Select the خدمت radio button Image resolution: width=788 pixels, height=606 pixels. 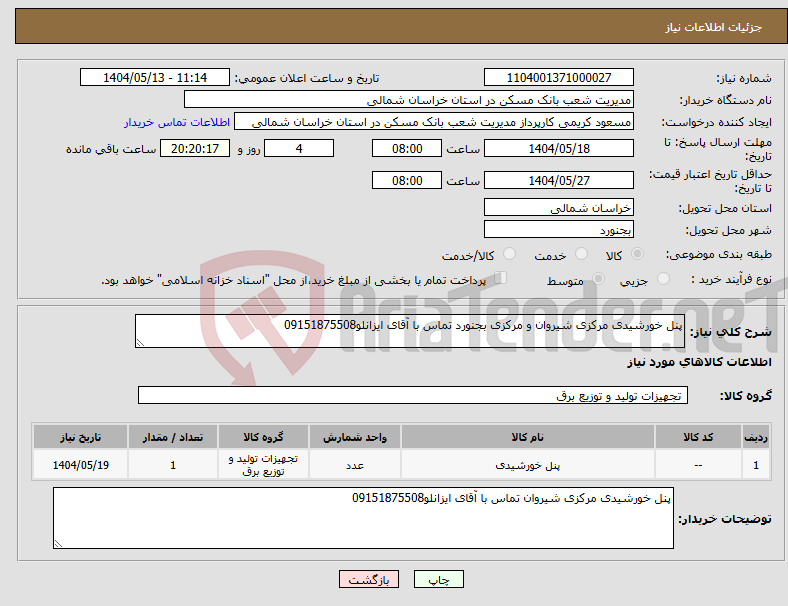(581, 254)
